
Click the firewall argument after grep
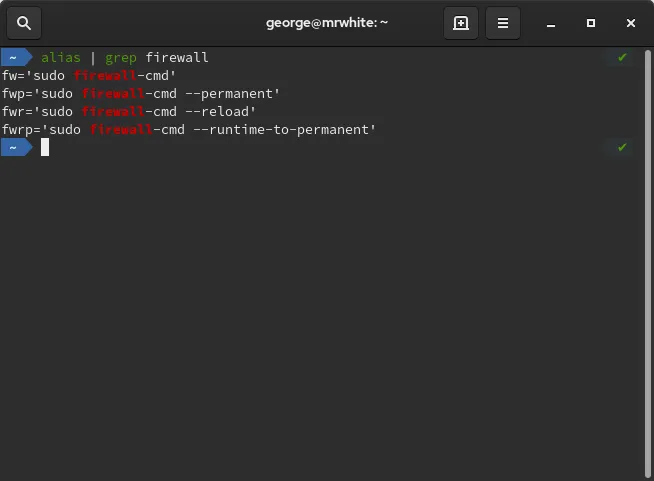click(177, 57)
